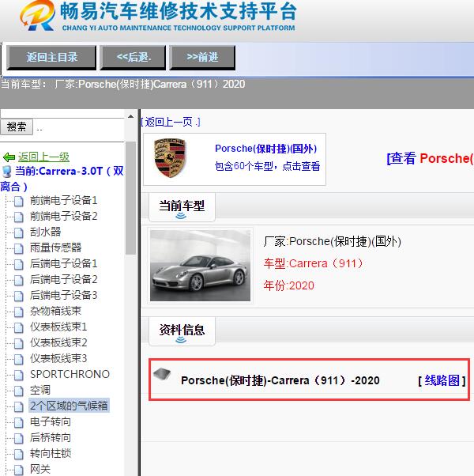Click the document icon beside 网关
Image resolution: width=474 pixels, height=476 pixels.
click(18, 470)
